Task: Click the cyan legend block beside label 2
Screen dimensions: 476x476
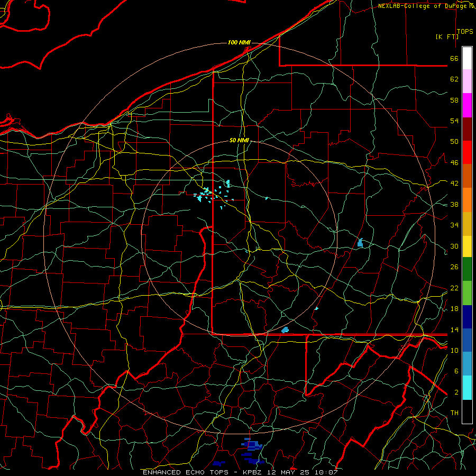Action: 467,388
